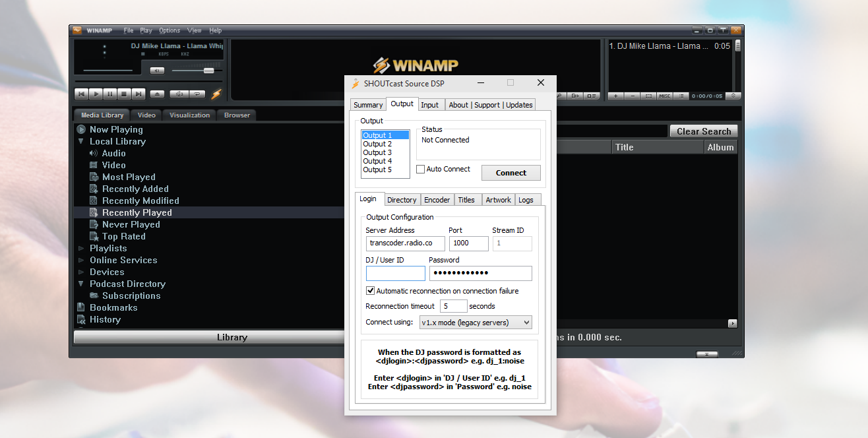Image resolution: width=868 pixels, height=438 pixels.
Task: Toggle shuffle mode in Winamp
Action: point(179,94)
